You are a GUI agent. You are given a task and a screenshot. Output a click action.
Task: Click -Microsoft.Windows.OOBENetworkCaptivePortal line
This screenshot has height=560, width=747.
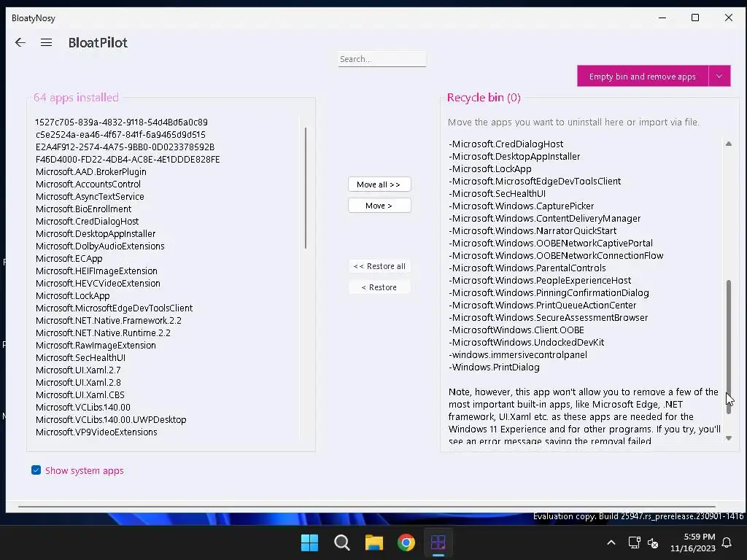551,243
